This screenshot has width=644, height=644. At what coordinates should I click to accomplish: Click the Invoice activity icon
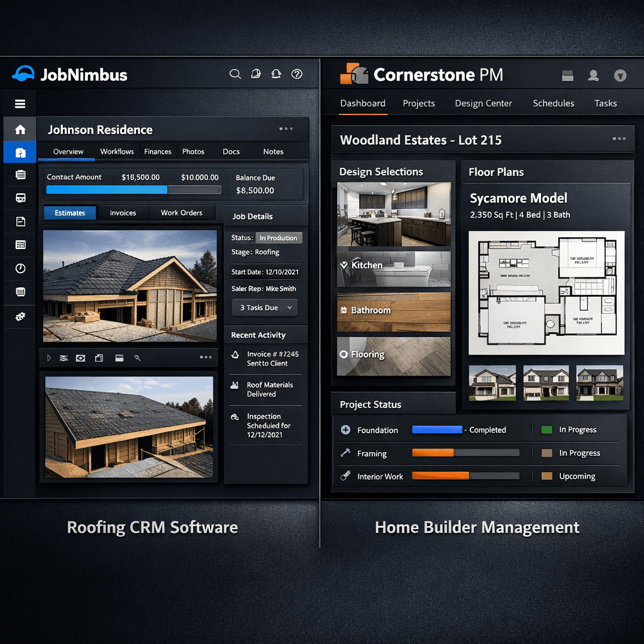(x=235, y=355)
